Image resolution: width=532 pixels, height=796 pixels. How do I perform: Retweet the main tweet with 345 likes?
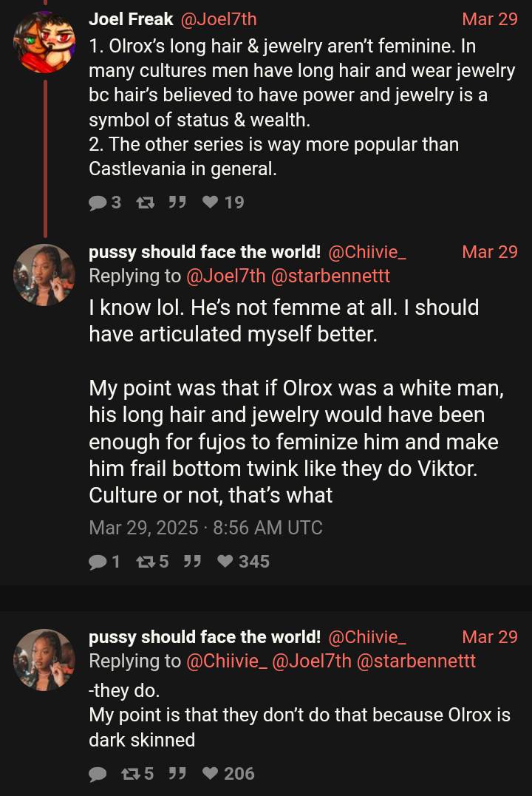point(144,562)
